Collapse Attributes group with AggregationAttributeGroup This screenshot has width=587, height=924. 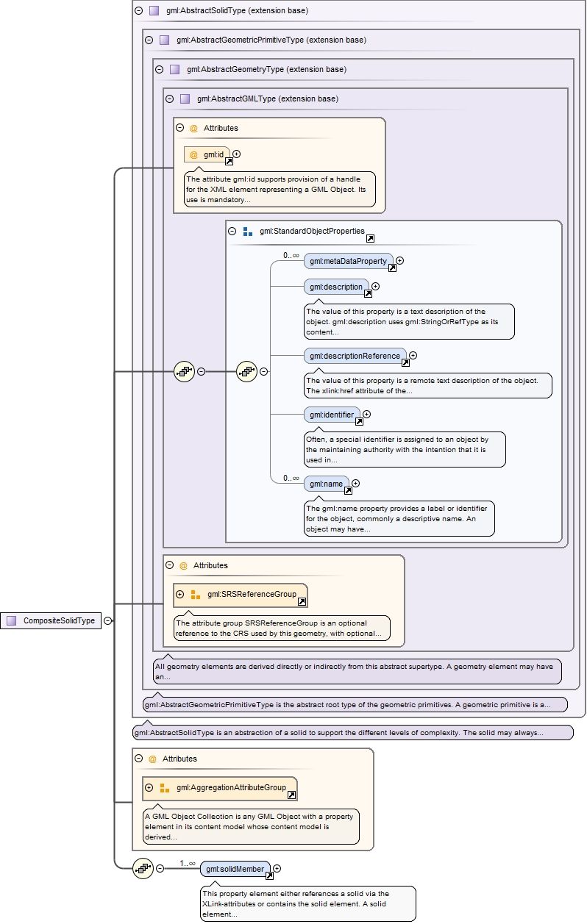138,759
